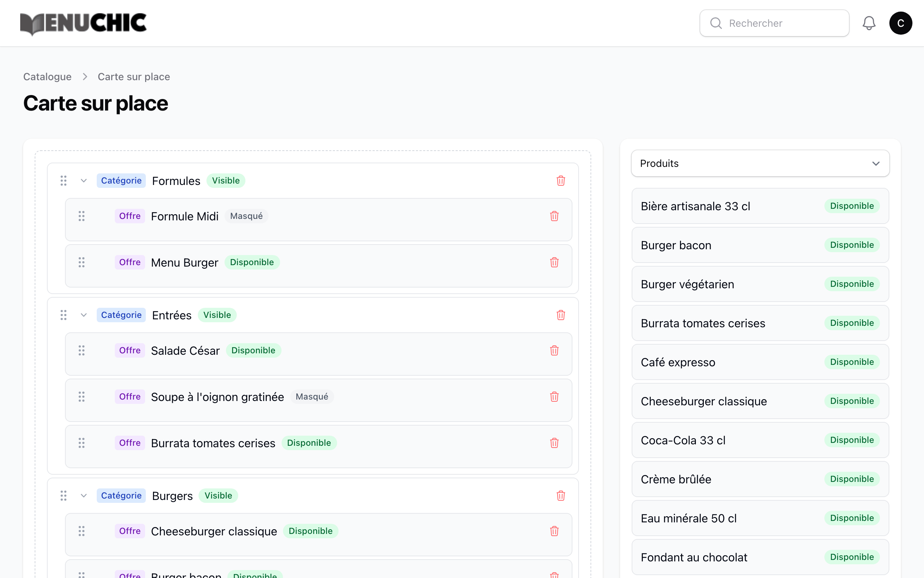Open the user avatar C menu

pos(900,23)
